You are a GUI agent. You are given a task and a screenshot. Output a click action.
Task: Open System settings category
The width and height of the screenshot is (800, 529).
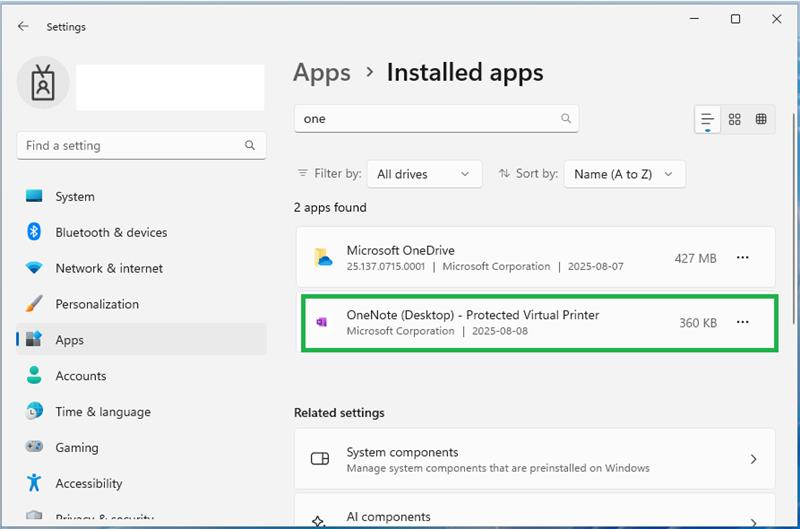click(x=141, y=196)
